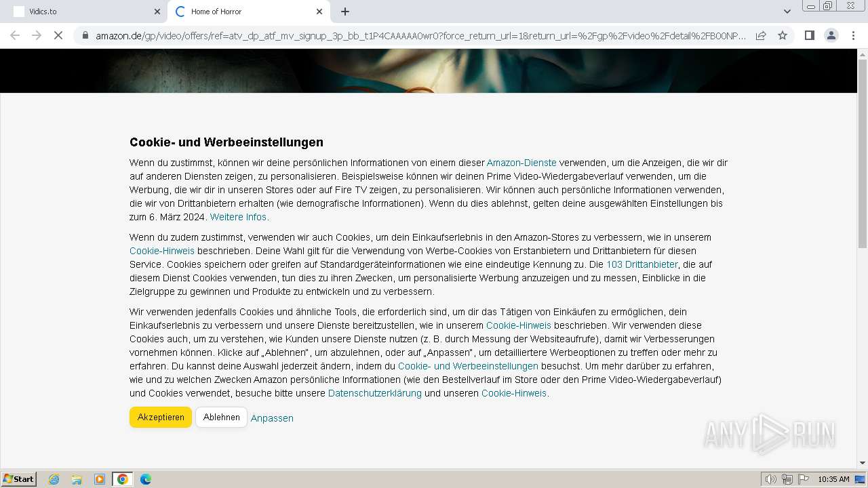Click the 10:35 AM clock

(x=833, y=479)
